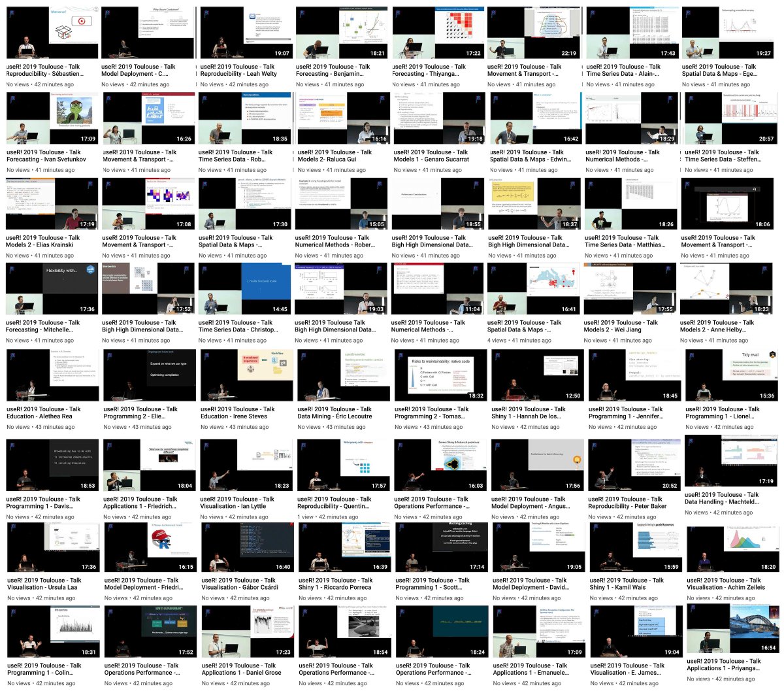The image size is (784, 693).
Task: Play the Time Series Data - Alain thumbnail
Action: tap(632, 33)
